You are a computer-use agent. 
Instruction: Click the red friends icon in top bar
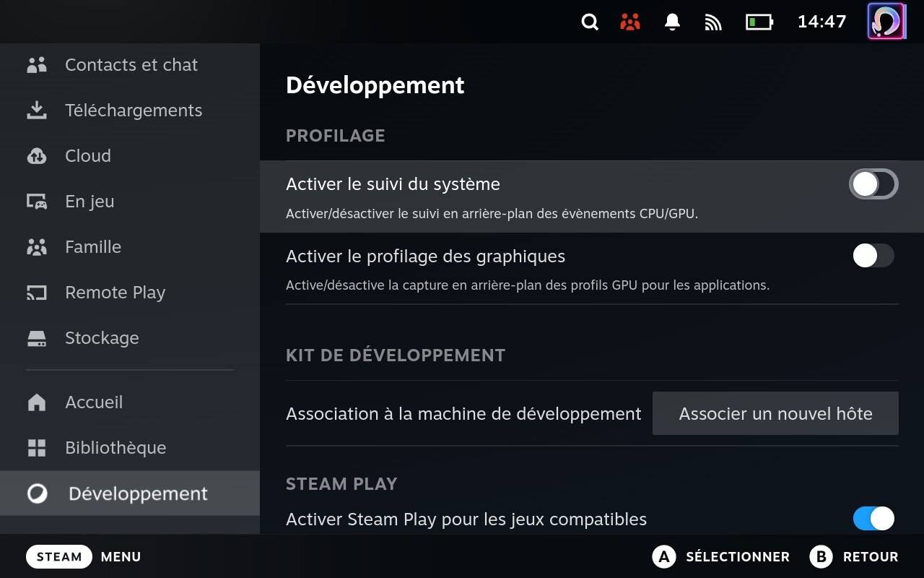630,22
